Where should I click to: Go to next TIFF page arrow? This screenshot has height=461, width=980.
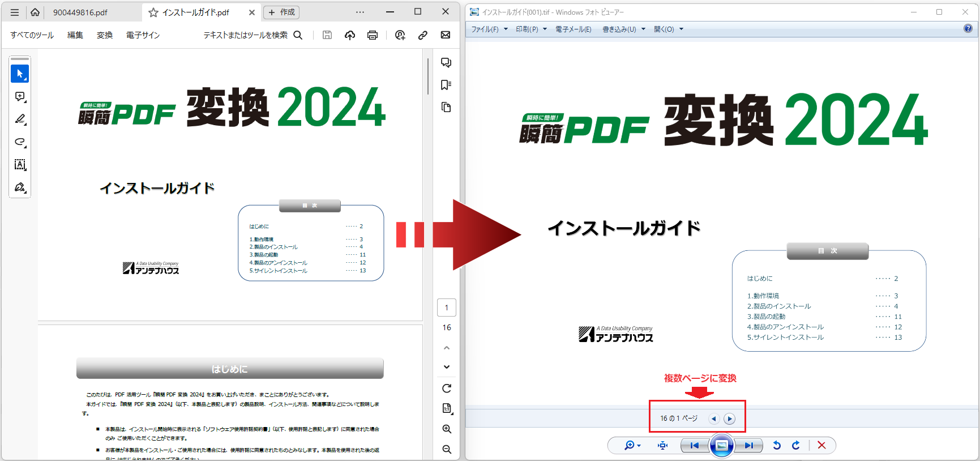(x=729, y=419)
